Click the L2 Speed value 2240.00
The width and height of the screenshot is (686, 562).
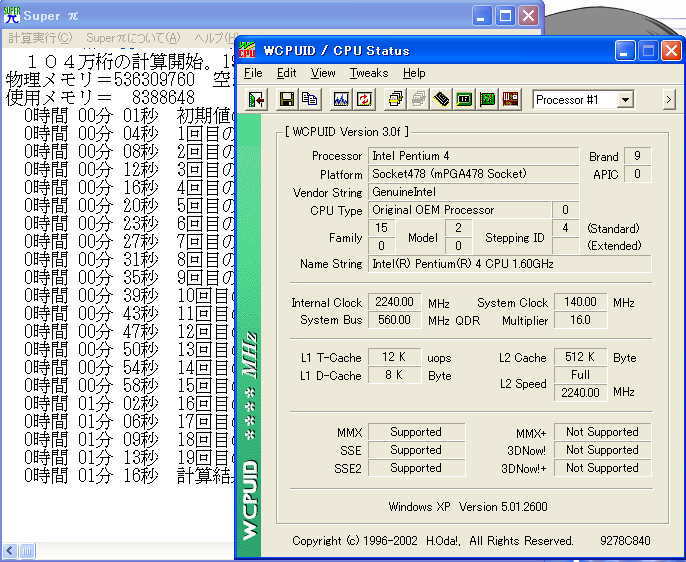pyautogui.click(x=581, y=393)
